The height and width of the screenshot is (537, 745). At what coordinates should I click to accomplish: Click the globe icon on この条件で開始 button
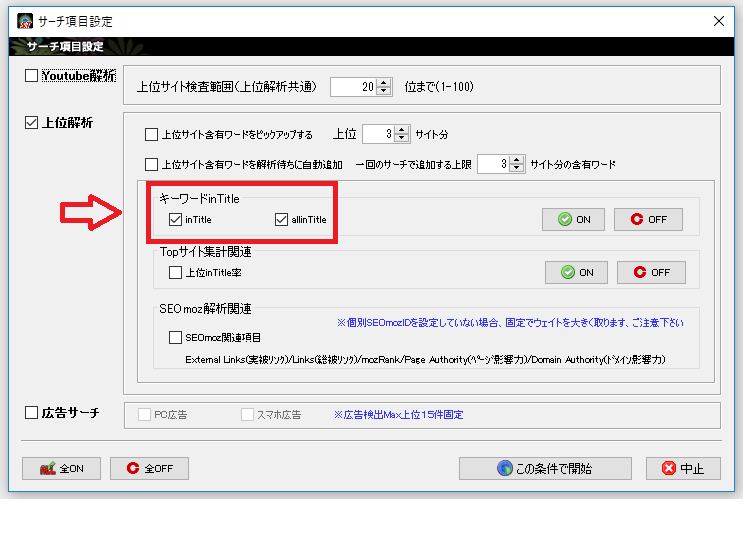click(505, 468)
